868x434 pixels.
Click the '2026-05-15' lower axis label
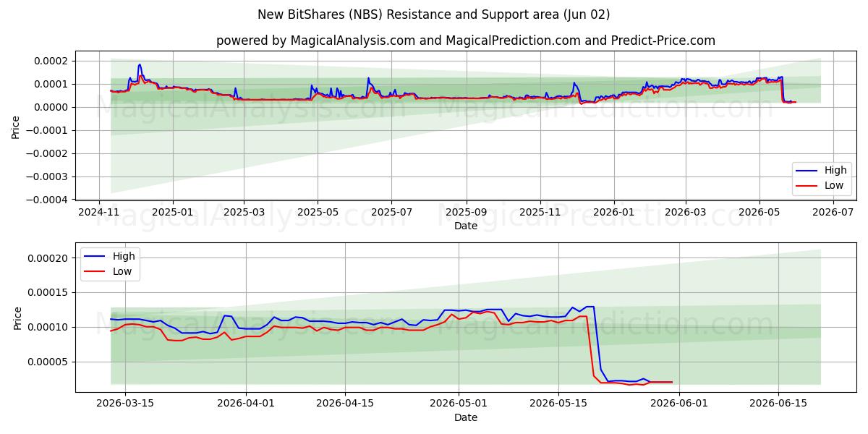[558, 404]
